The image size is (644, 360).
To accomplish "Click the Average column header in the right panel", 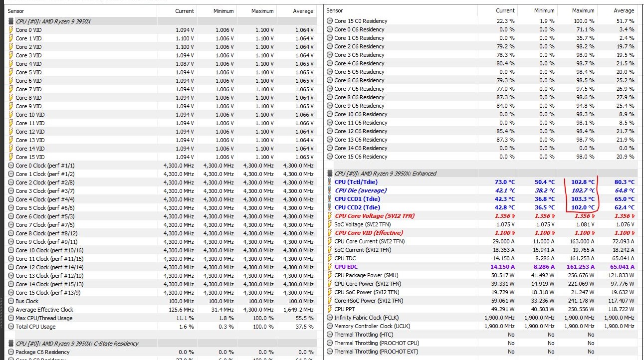I will coord(624,10).
